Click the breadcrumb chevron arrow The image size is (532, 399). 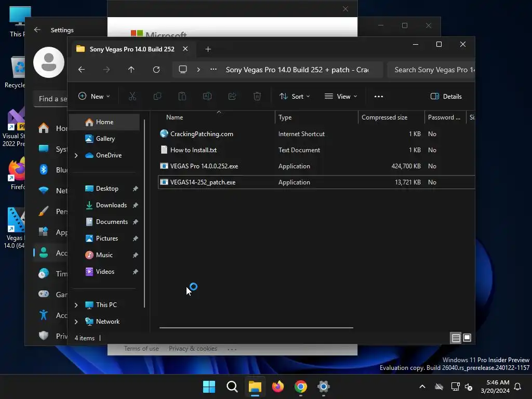tap(198, 70)
